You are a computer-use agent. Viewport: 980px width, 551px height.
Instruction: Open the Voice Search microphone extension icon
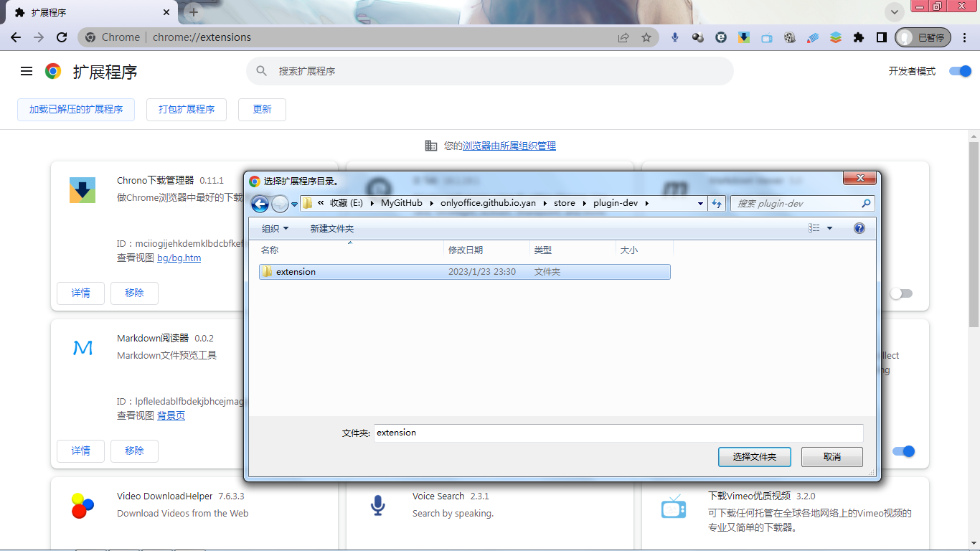675,37
